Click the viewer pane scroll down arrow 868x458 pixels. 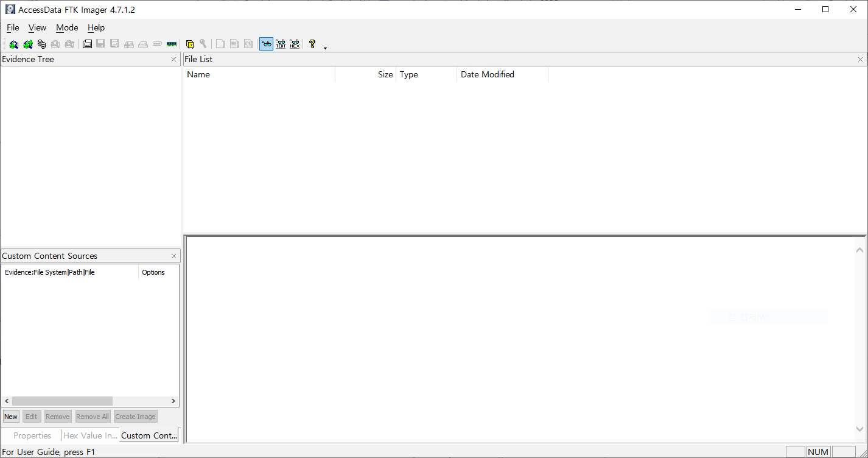click(x=859, y=429)
